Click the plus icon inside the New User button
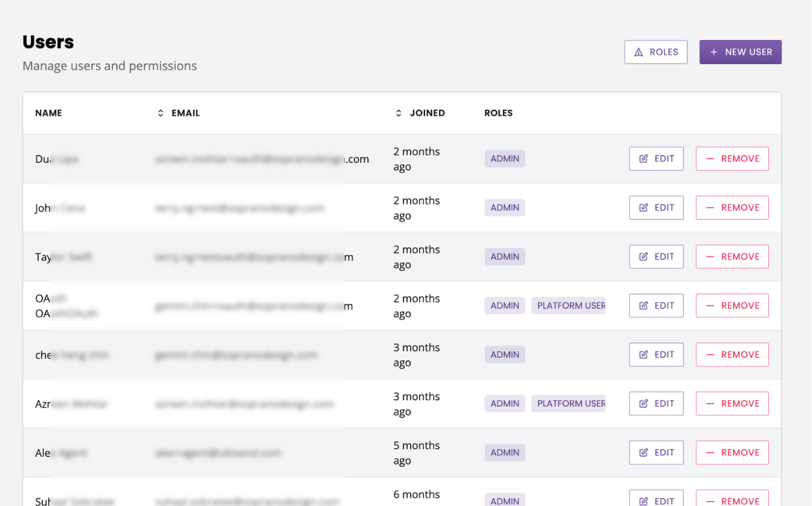This screenshot has width=812, height=506. 714,51
